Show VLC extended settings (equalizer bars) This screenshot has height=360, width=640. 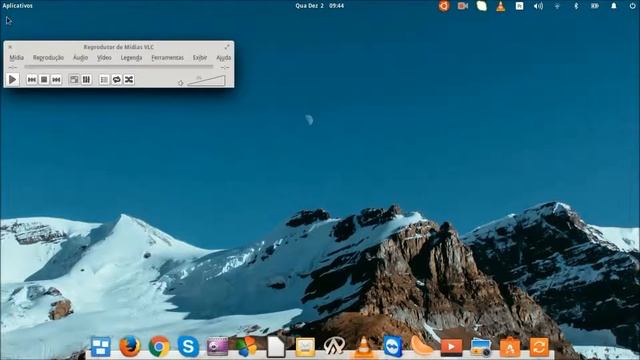[x=86, y=80]
